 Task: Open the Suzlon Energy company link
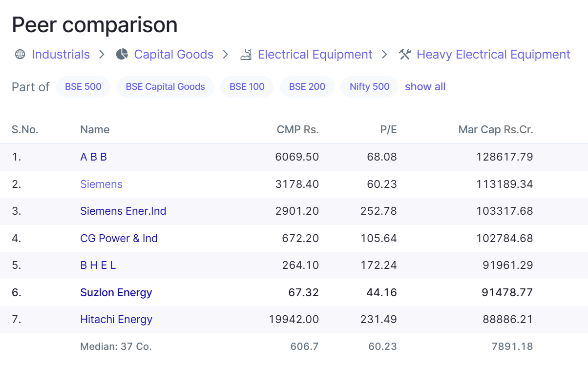116,293
